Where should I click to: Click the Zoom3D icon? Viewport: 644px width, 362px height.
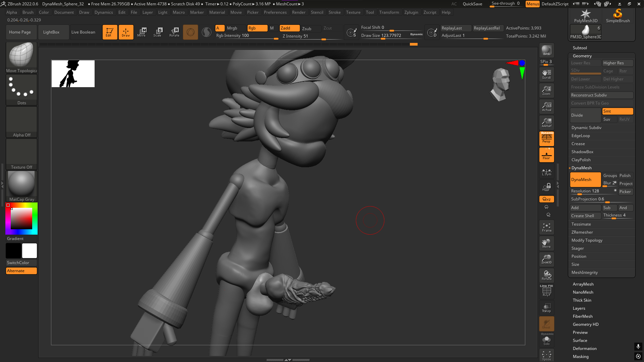(x=546, y=259)
